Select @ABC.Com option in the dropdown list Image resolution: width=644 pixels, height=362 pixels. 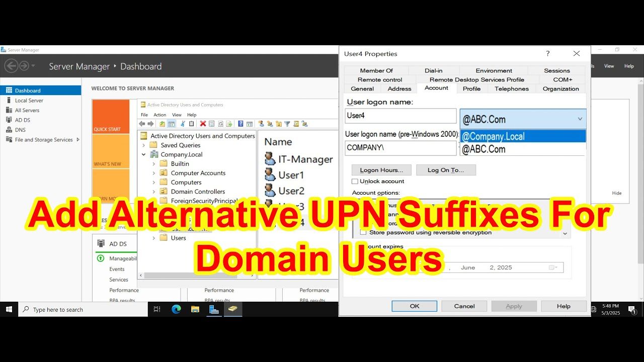tap(523, 149)
